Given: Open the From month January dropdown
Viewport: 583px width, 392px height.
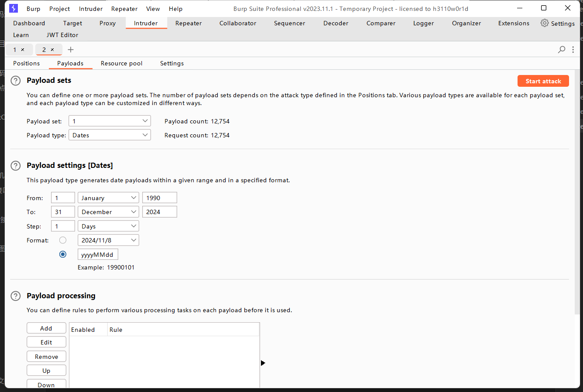Looking at the screenshot, I should pyautogui.click(x=108, y=198).
